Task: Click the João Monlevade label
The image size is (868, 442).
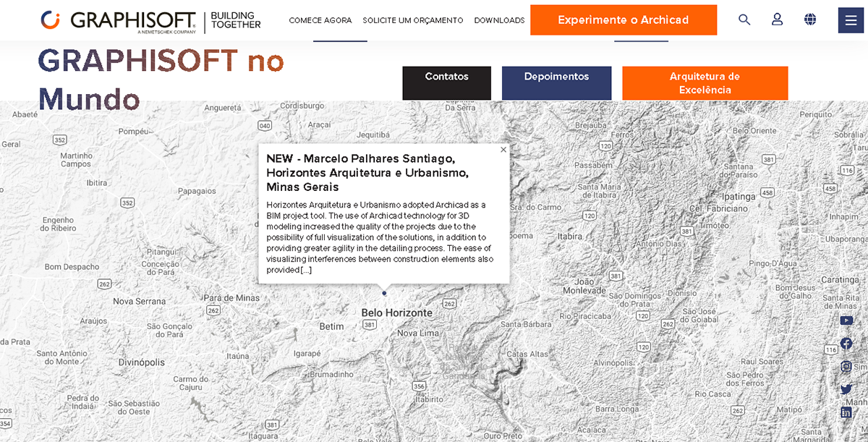Action: click(x=584, y=286)
